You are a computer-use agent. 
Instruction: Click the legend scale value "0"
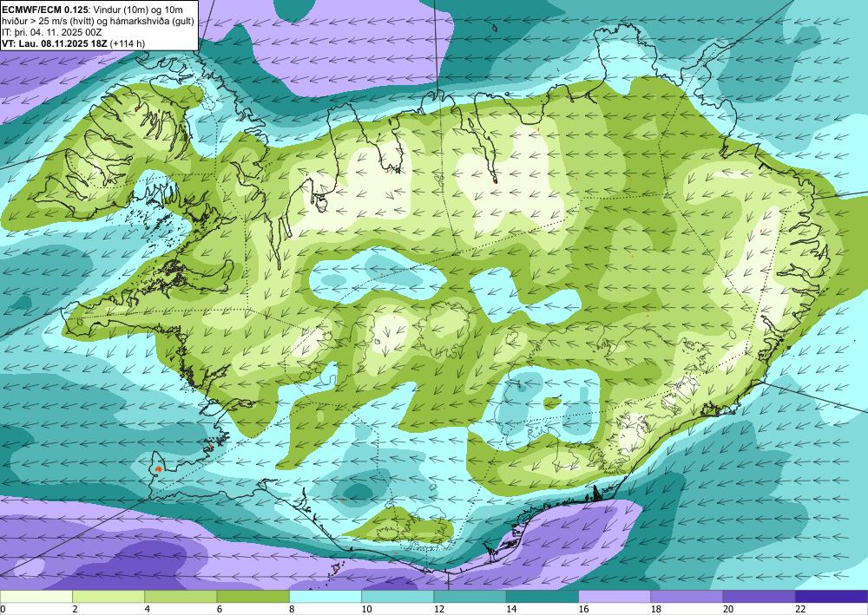[3, 609]
